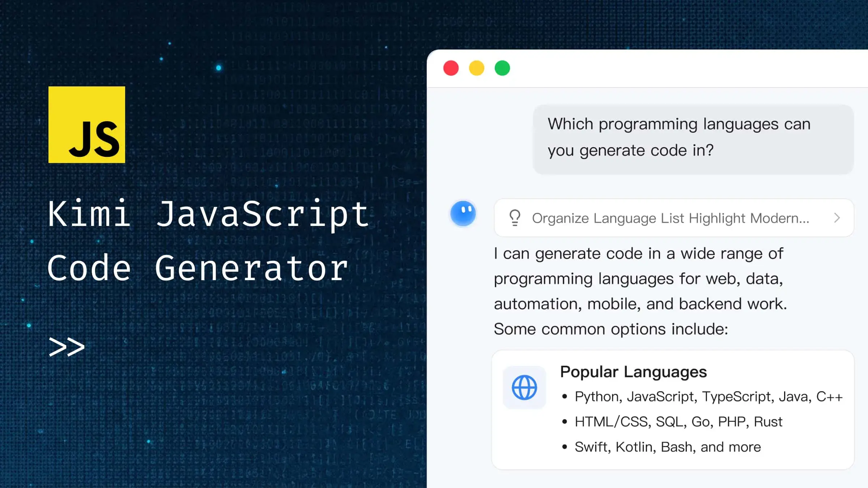868x488 pixels.
Task: Click the yellow minimize window dot
Action: (477, 68)
